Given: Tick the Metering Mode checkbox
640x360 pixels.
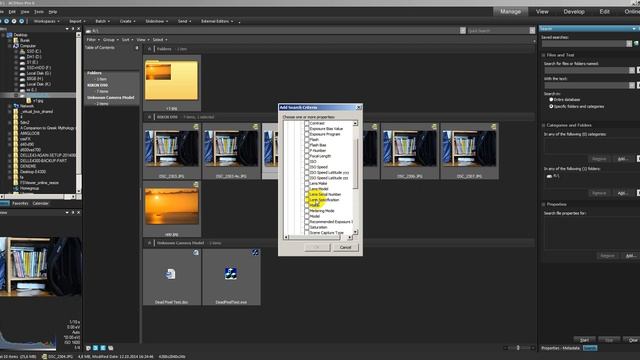Looking at the screenshot, I should click(307, 211).
